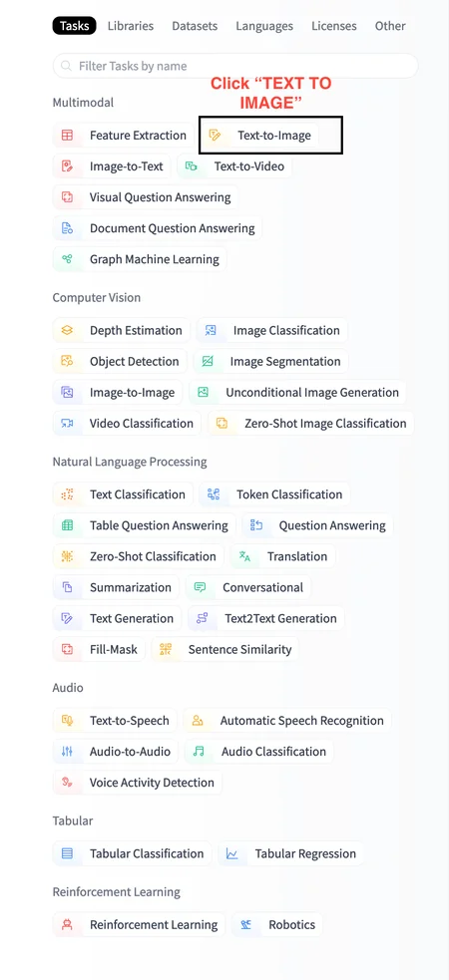Select Zero-Shot Image Classification tag

click(310, 423)
